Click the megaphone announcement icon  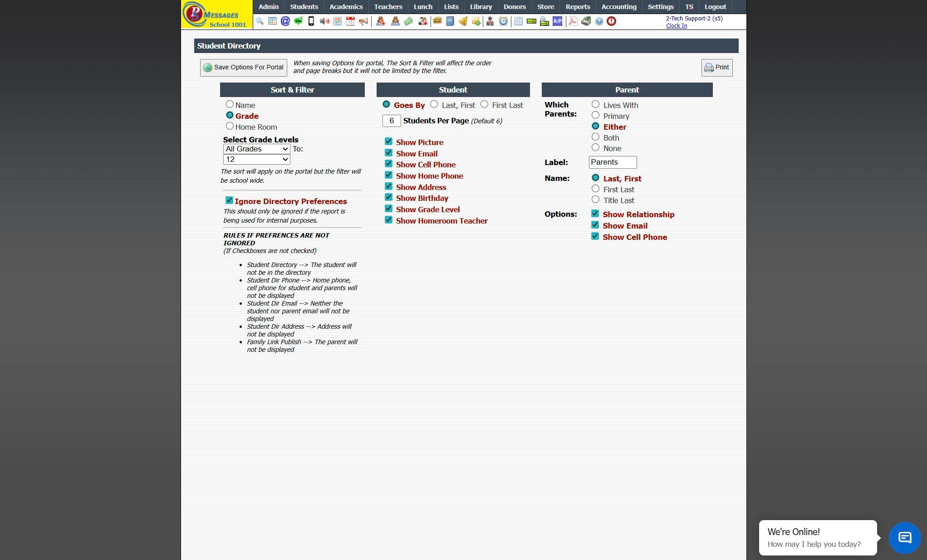tap(363, 21)
